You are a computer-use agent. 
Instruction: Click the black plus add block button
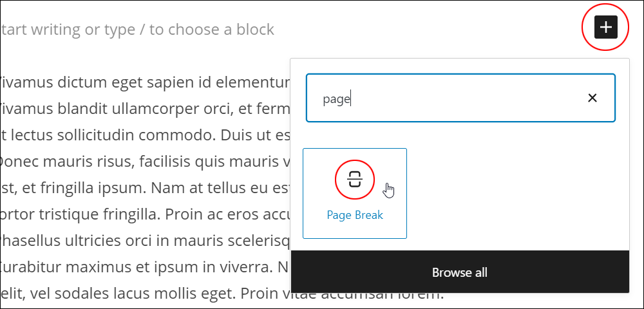click(606, 27)
